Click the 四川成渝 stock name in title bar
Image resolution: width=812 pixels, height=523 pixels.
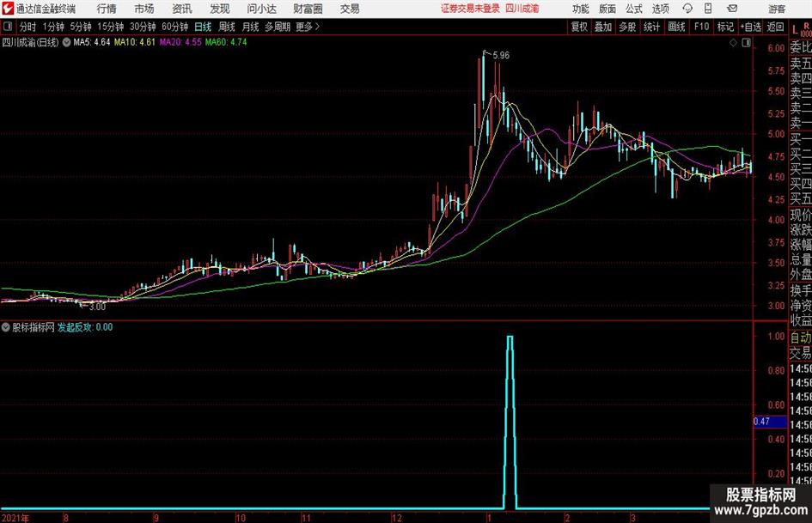(522, 9)
